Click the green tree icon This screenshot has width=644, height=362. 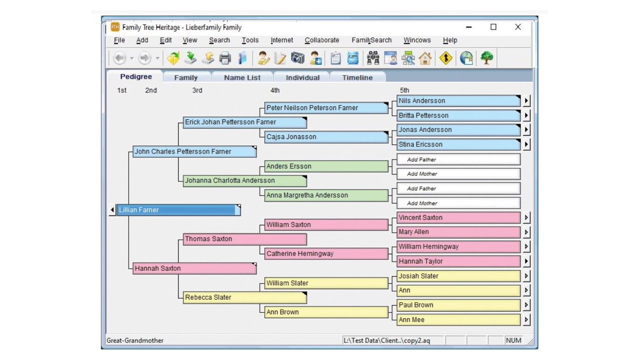tap(487, 58)
